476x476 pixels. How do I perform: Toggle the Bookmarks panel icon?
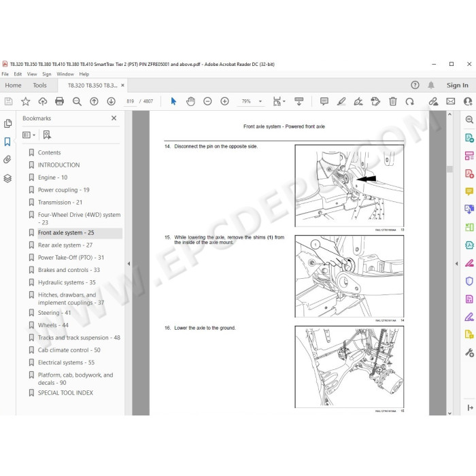(7, 141)
